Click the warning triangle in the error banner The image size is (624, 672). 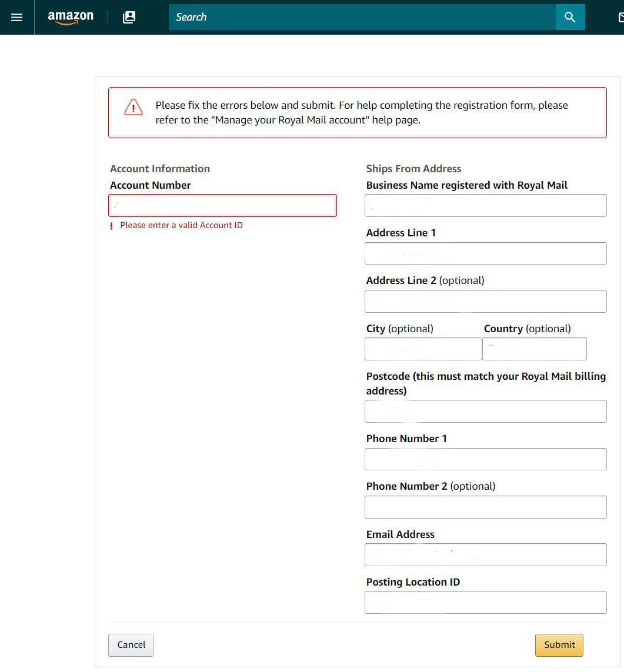[133, 108]
